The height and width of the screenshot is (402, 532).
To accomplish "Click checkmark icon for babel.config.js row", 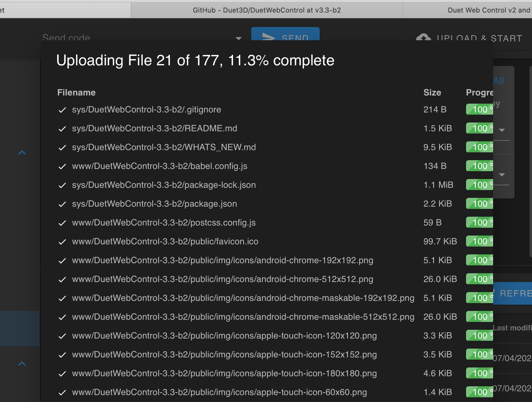I will click(x=62, y=166).
